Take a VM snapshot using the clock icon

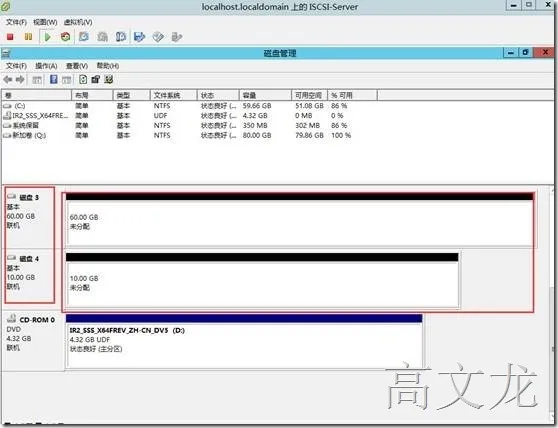point(84,37)
